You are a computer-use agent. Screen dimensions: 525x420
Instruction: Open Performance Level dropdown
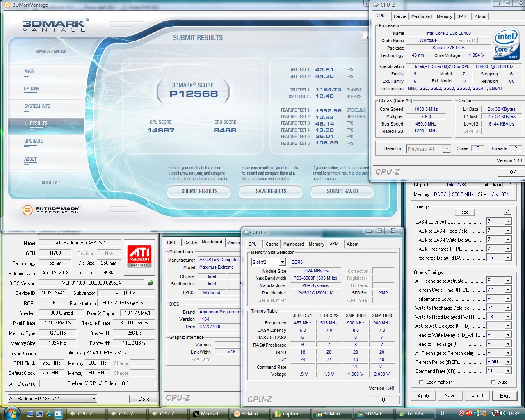click(508, 299)
